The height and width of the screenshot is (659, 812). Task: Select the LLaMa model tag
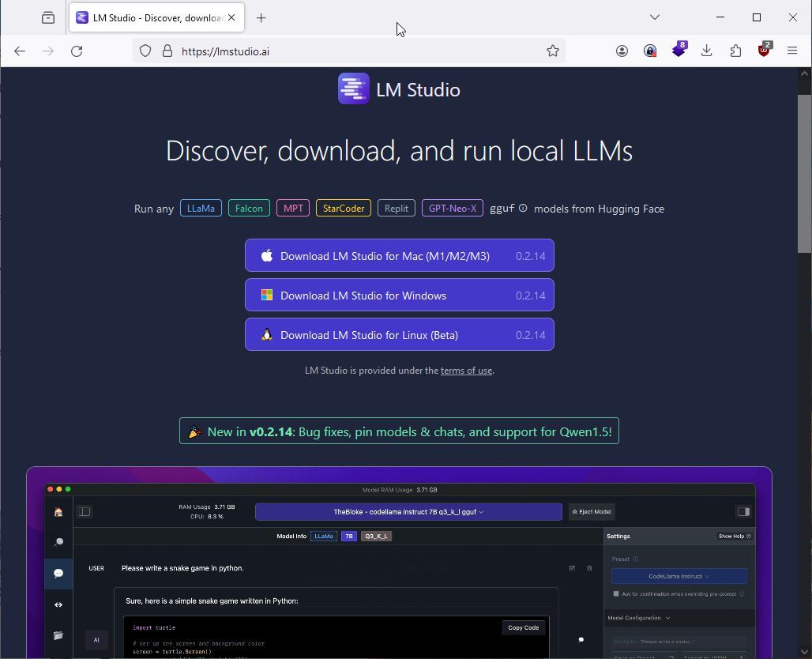pos(201,208)
